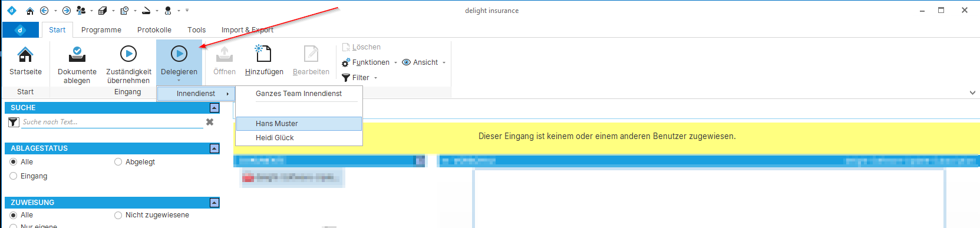Image resolution: width=980 pixels, height=228 pixels.
Task: Click the back arrow in the quick access toolbar
Action: click(44, 11)
